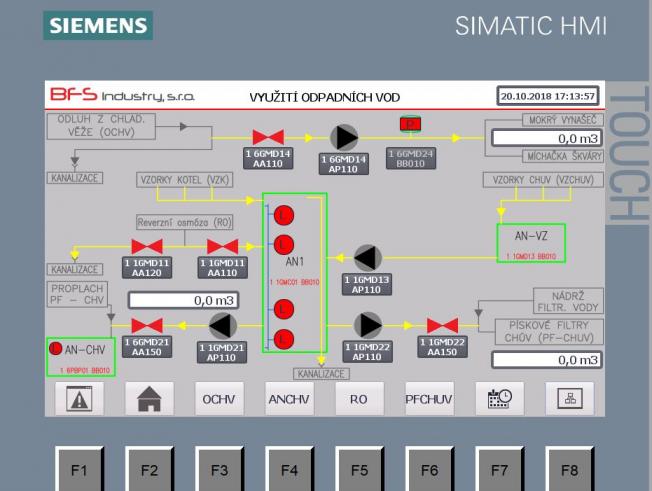Click the BFS Industry, s.r.o. logo

(x=122, y=95)
